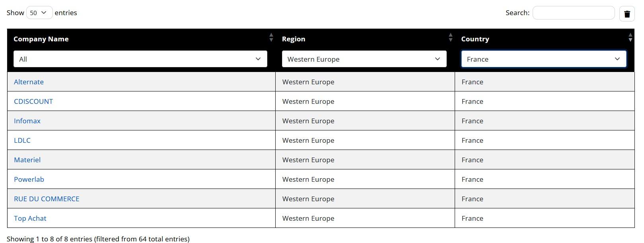644x243 pixels.
Task: Open the Materiel company link
Action: (27, 160)
